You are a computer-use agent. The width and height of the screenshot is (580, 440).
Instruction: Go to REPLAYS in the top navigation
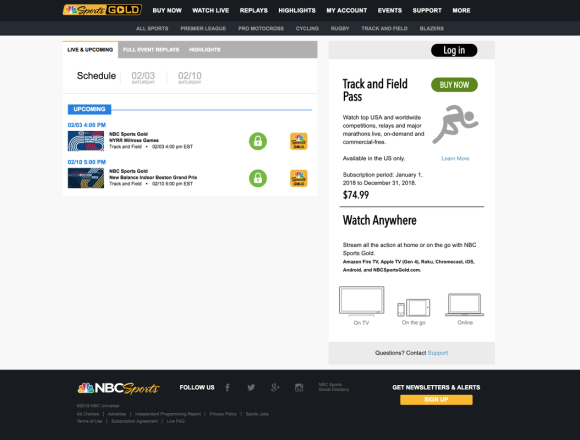(x=254, y=11)
